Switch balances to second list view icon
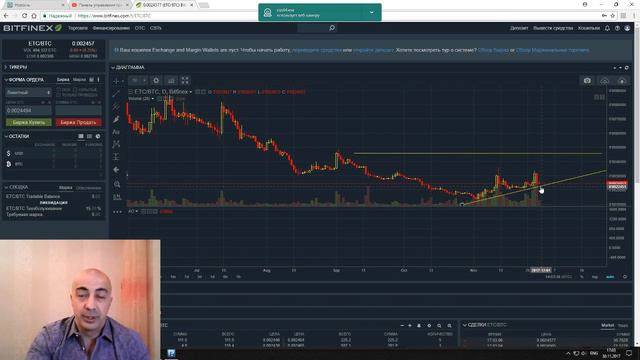The image size is (640, 360). (x=89, y=136)
